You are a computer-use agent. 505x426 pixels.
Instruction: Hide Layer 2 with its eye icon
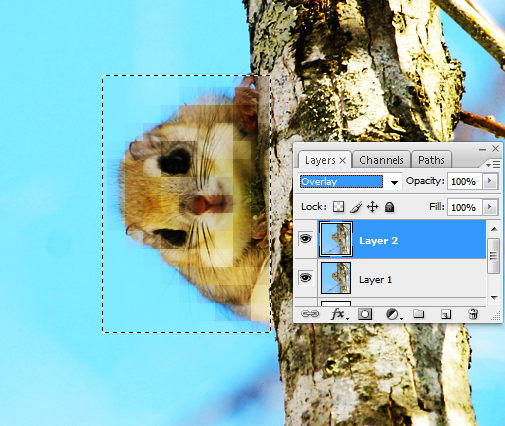tap(305, 239)
